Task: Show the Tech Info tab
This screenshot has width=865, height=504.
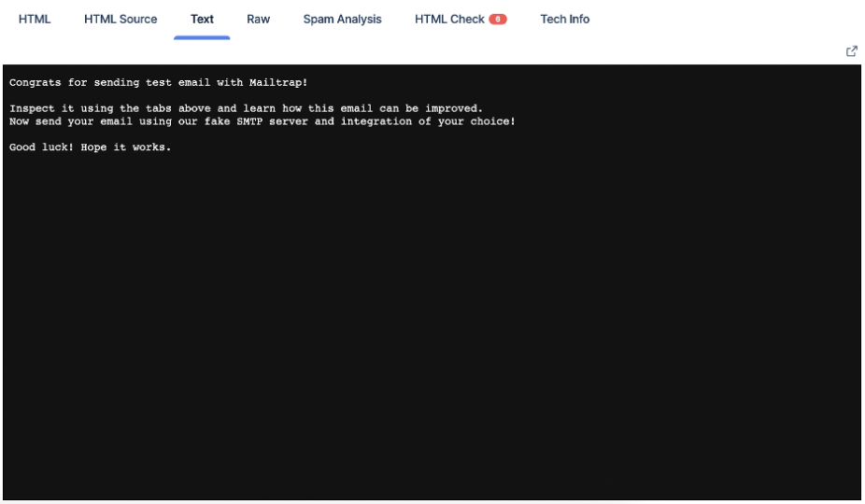Action: click(564, 20)
